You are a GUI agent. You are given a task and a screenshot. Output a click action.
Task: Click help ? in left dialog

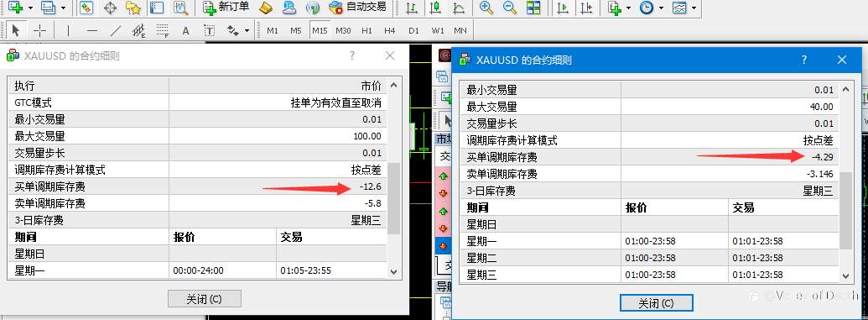[x=352, y=55]
